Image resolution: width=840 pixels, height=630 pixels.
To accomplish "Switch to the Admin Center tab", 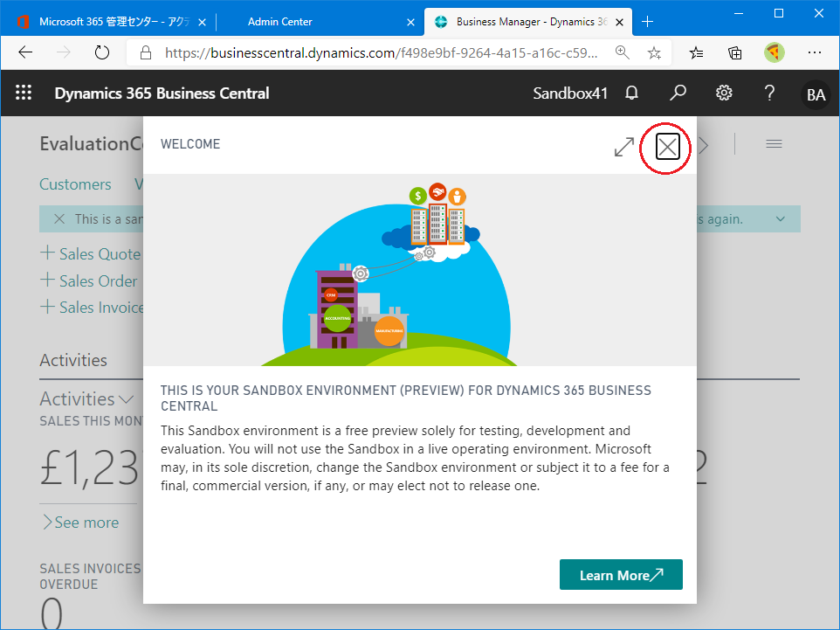I will pos(279,22).
